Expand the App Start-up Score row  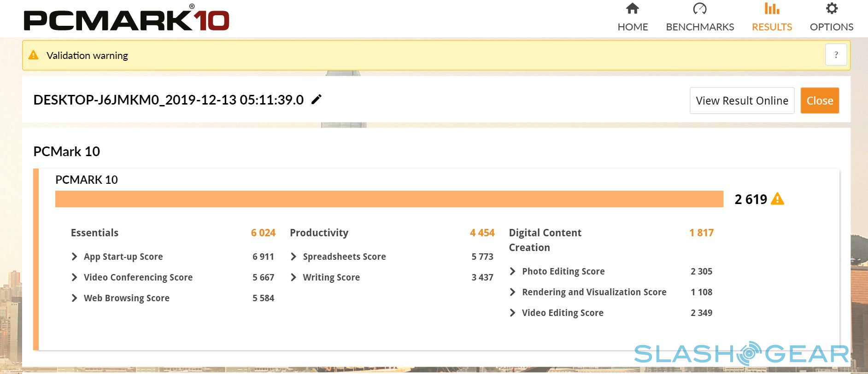click(75, 257)
